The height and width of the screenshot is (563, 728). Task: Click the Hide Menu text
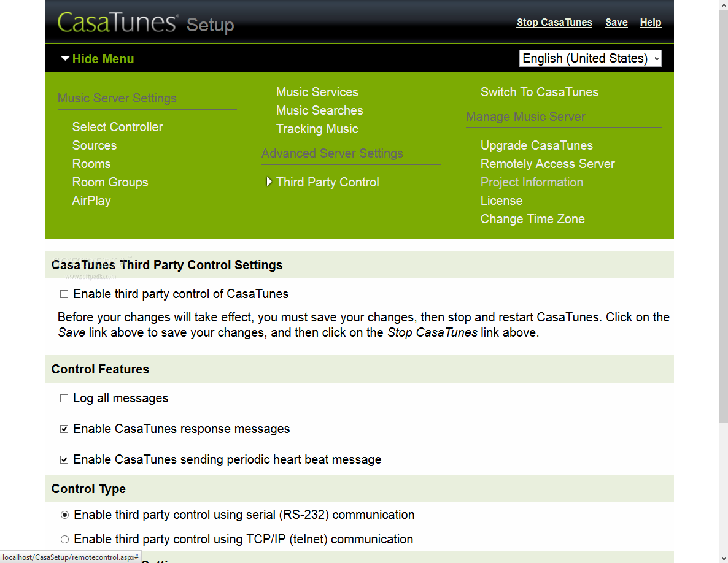(103, 59)
